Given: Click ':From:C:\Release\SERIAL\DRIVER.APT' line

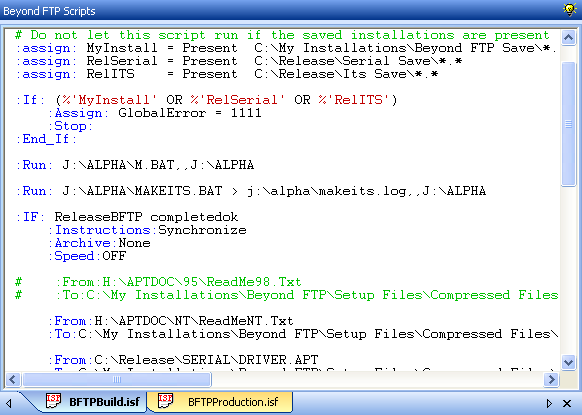Looking at the screenshot, I should tap(183, 360).
